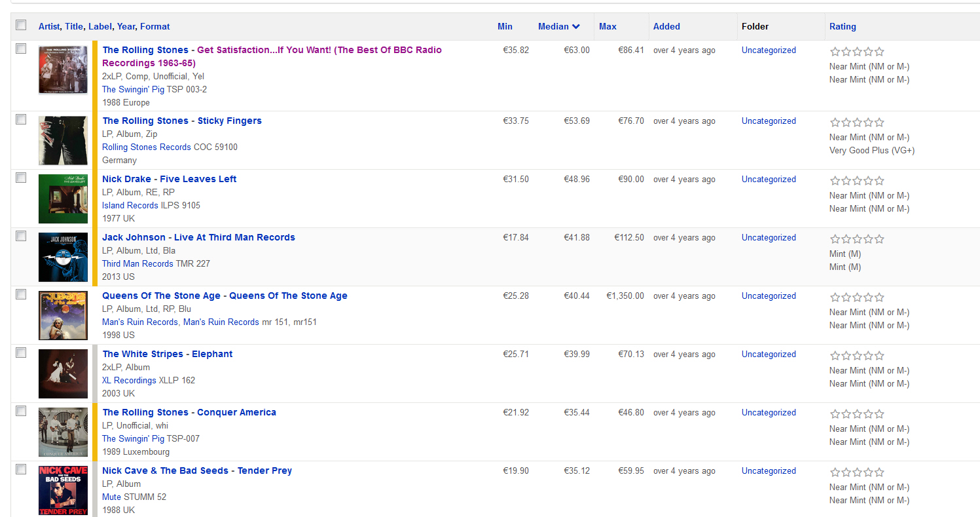Rate the Elephant row with stars

tap(857, 355)
